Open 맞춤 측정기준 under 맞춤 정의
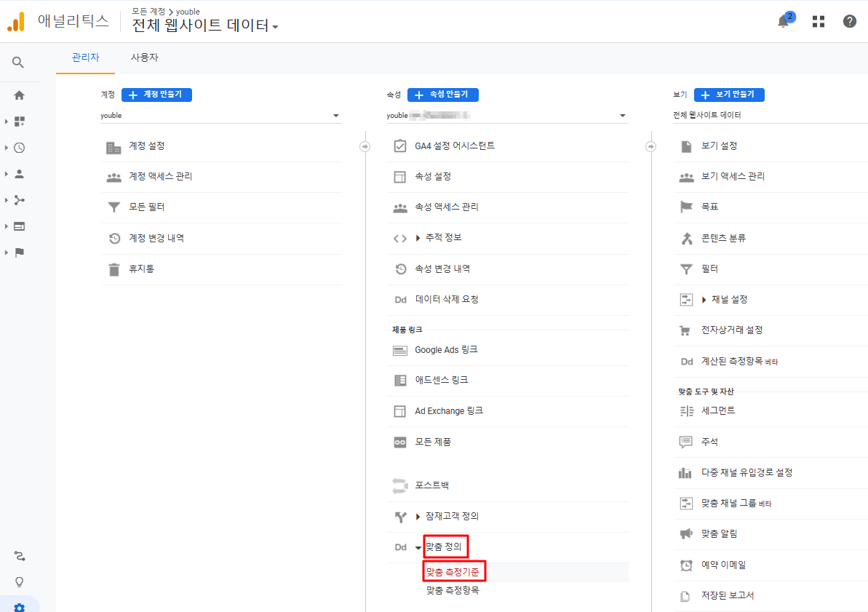Viewport: 868px width, 612px height. (x=454, y=571)
